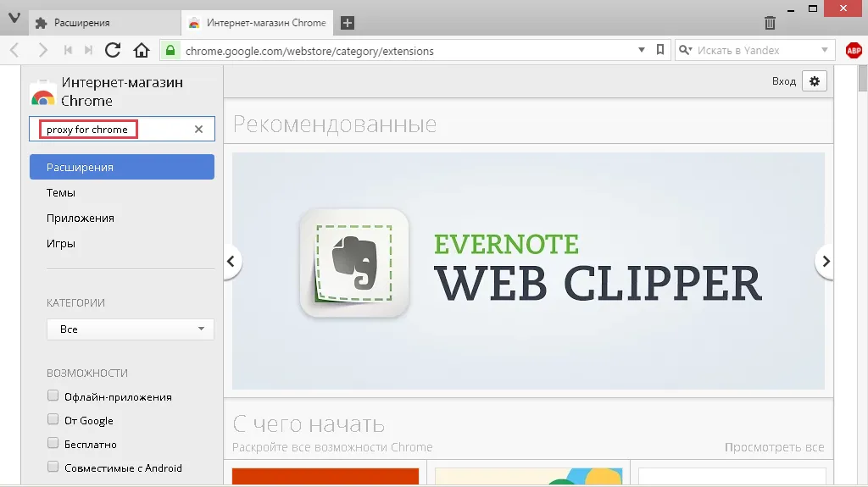Switch to the Расширения browser tab
This screenshot has height=487, width=868.
coord(105,23)
